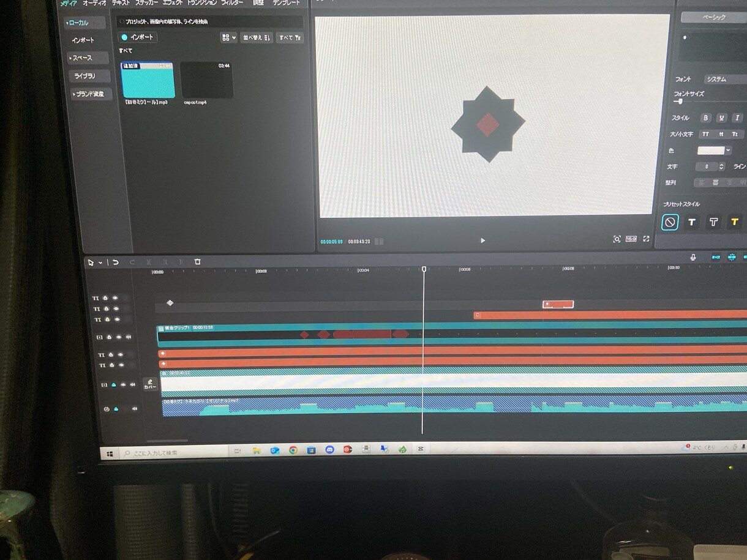Viewport: 747px width, 560px height.
Task: Select the capcut.mp4 media thumbnail
Action: point(206,80)
